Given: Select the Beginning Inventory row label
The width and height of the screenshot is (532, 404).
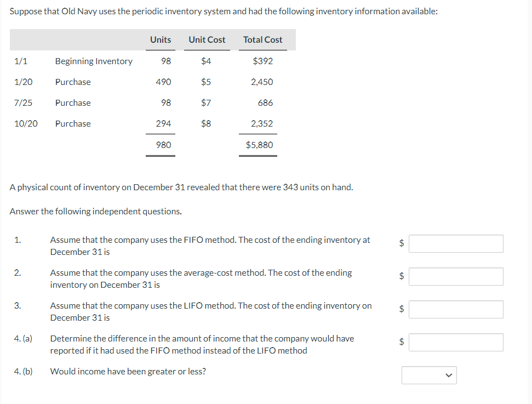Looking at the screenshot, I should click(x=94, y=61).
